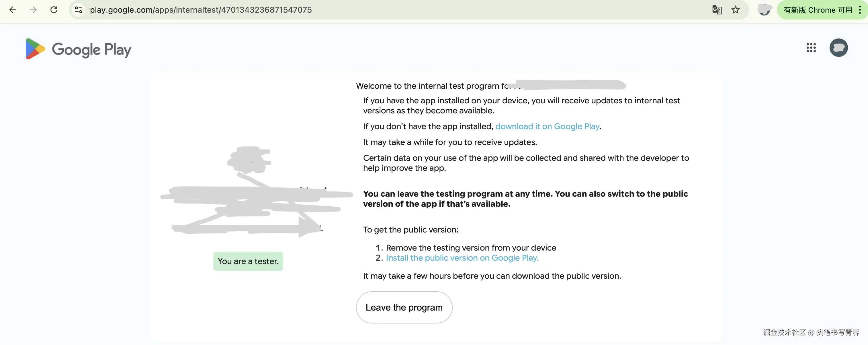Open the Google apps grid launcher
Screen dimensions: 868x345
pos(811,48)
